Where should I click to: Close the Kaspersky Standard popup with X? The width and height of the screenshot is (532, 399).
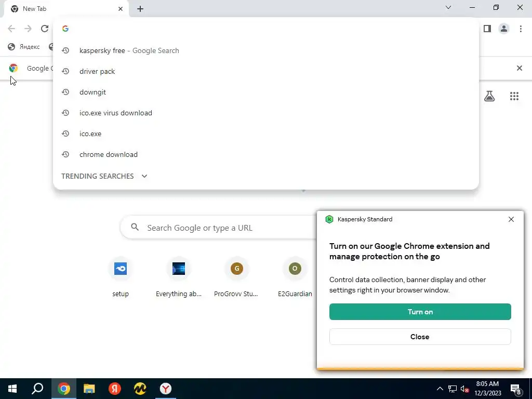tap(511, 220)
